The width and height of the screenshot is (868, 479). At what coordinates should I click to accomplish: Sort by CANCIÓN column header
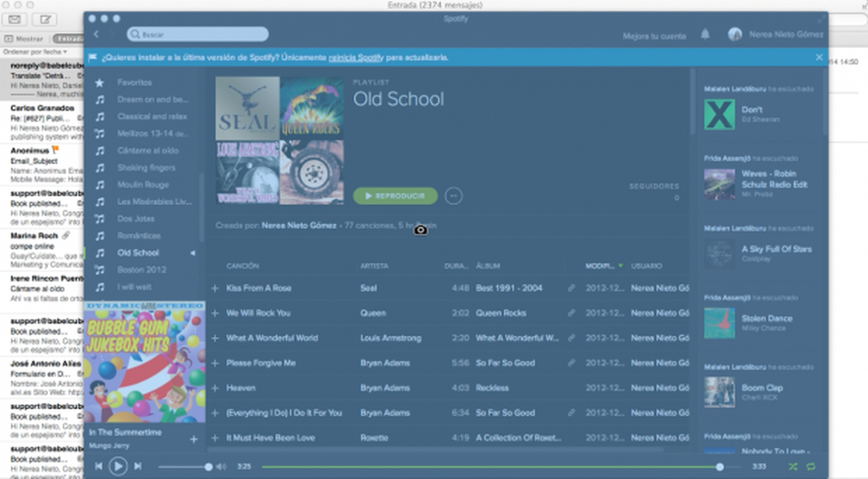click(x=243, y=266)
